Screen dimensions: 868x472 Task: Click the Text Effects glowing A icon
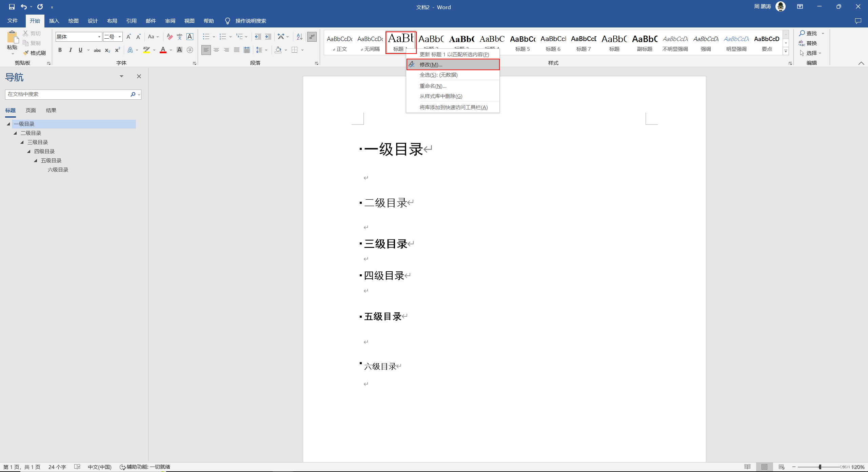[x=130, y=50]
